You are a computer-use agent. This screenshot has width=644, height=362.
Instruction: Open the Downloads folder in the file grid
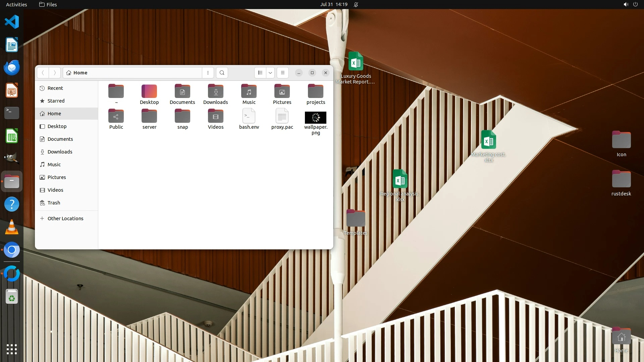(x=215, y=92)
